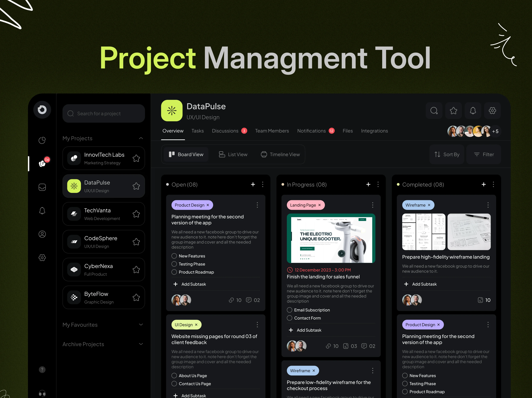The width and height of the screenshot is (532, 398).
Task: Expand the Archive Projects section
Action: tap(141, 344)
